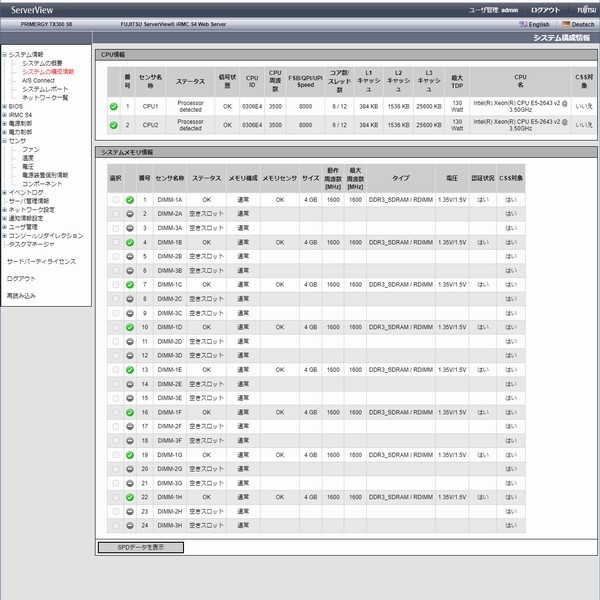Click the grey empty-slot icon for DIMM-3H
600x600 pixels.
click(130, 525)
